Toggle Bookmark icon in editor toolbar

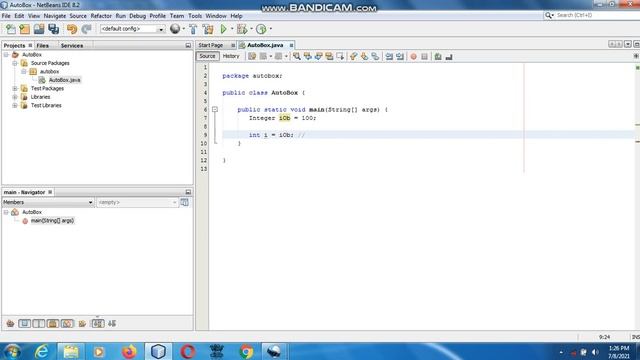(375, 56)
